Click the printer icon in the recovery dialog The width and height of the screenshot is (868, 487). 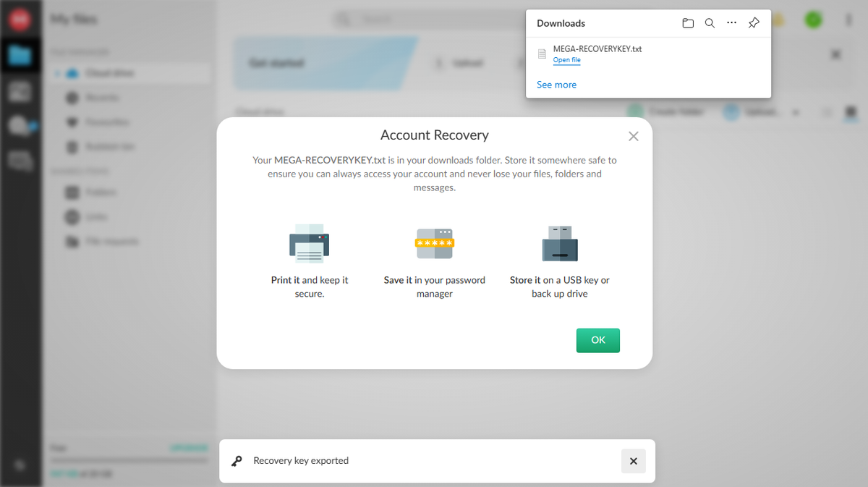(x=309, y=243)
